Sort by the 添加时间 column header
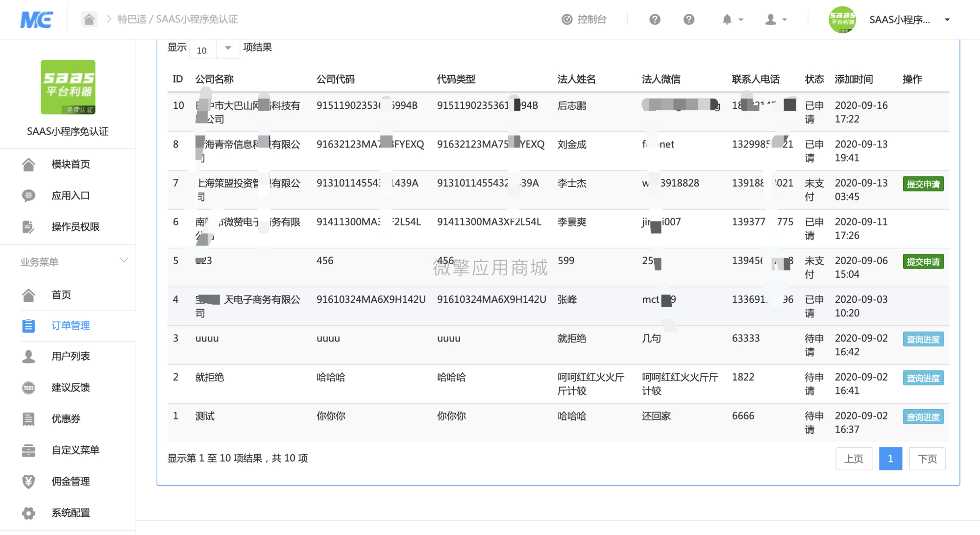Viewport: 980px width, 535px height. pyautogui.click(x=854, y=79)
